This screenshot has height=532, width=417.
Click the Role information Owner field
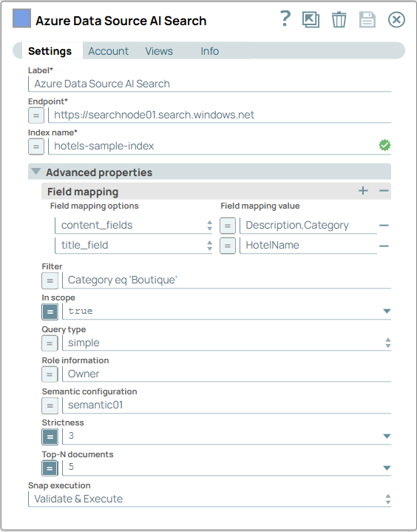(226, 374)
